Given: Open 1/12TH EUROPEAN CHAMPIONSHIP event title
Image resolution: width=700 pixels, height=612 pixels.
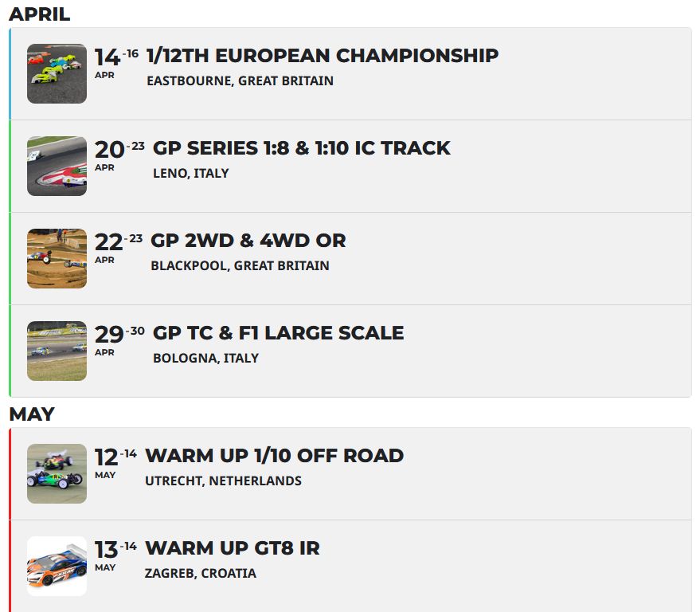Looking at the screenshot, I should [x=323, y=56].
